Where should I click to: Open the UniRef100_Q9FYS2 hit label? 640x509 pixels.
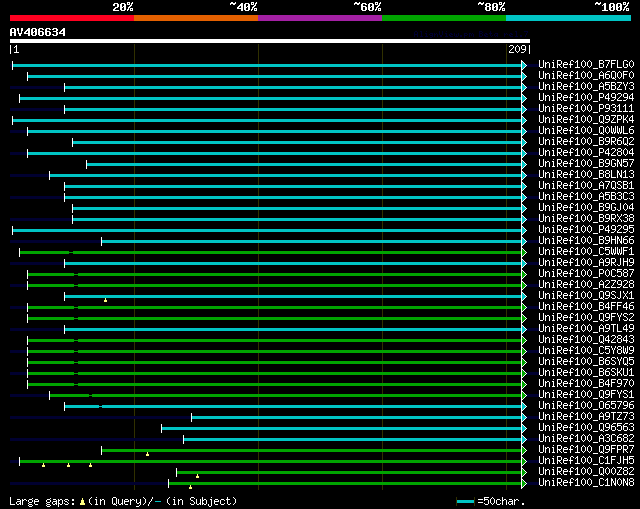(x=586, y=318)
